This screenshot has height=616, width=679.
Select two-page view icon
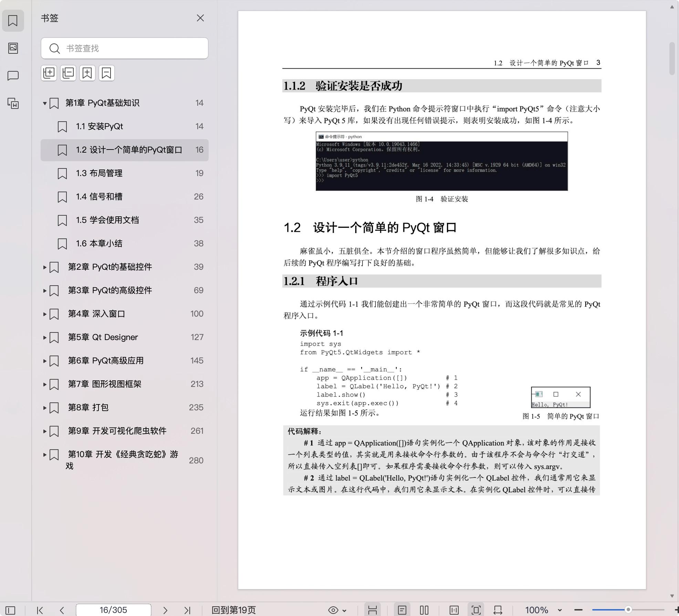pyautogui.click(x=424, y=610)
